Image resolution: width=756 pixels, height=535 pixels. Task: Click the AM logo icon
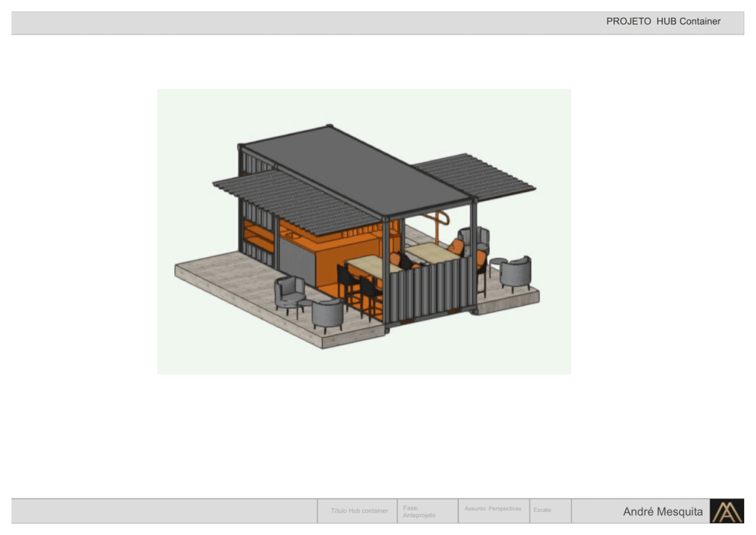(x=726, y=511)
